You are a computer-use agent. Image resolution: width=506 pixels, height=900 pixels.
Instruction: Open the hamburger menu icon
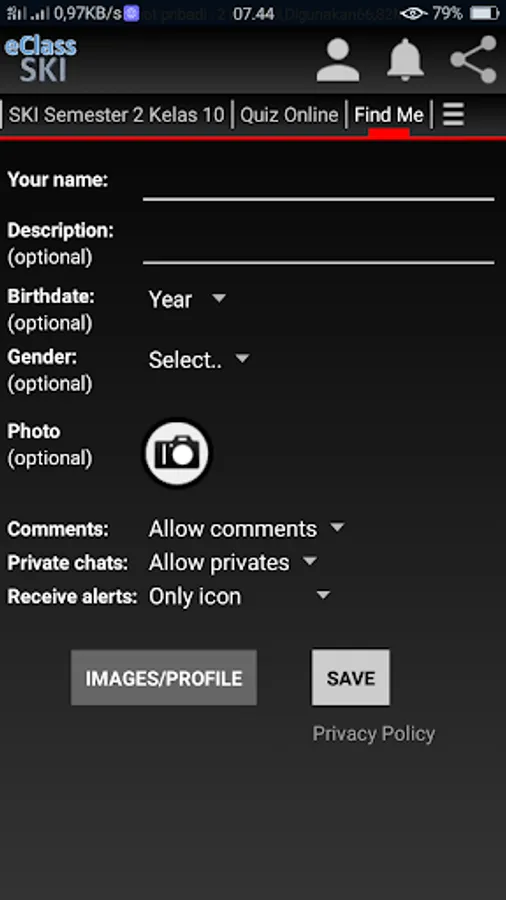click(453, 115)
